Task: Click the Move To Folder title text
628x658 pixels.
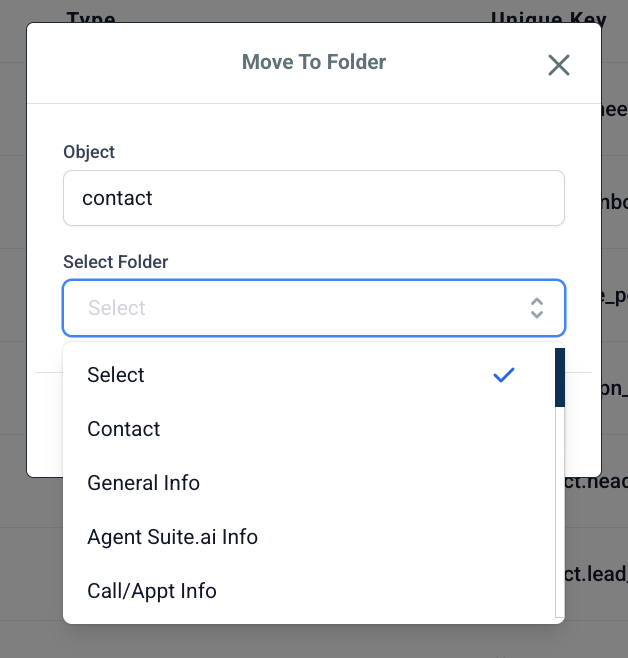Action: 314,62
